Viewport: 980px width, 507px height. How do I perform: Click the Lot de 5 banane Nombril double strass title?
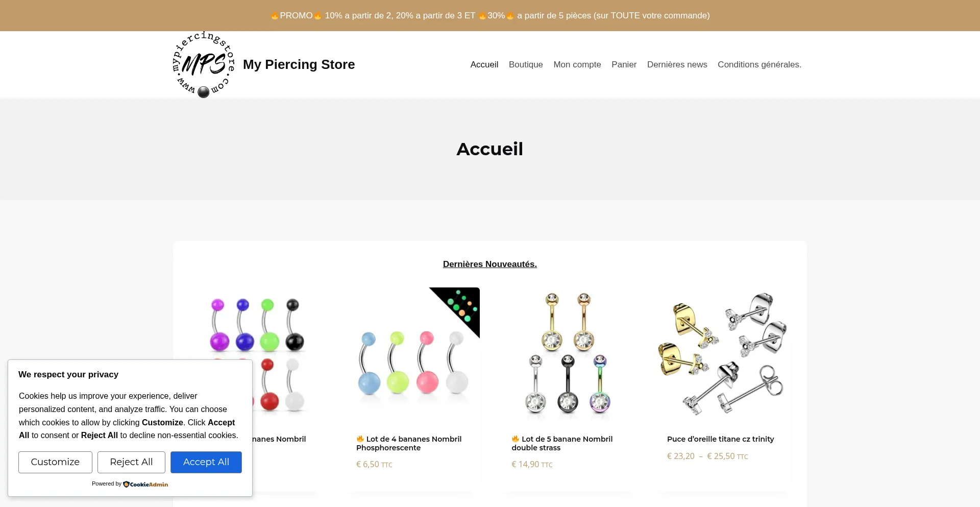point(567,443)
